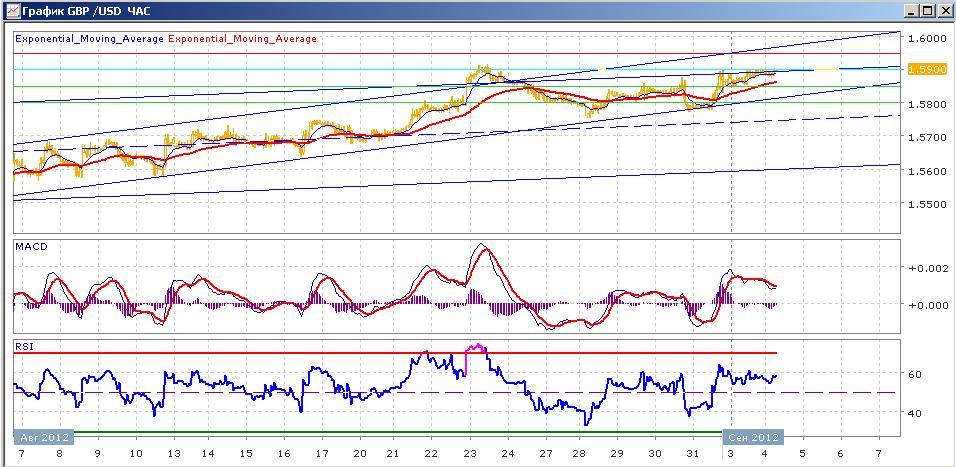Click date 28 on the time axis
The image size is (956, 467).
[x=579, y=454]
